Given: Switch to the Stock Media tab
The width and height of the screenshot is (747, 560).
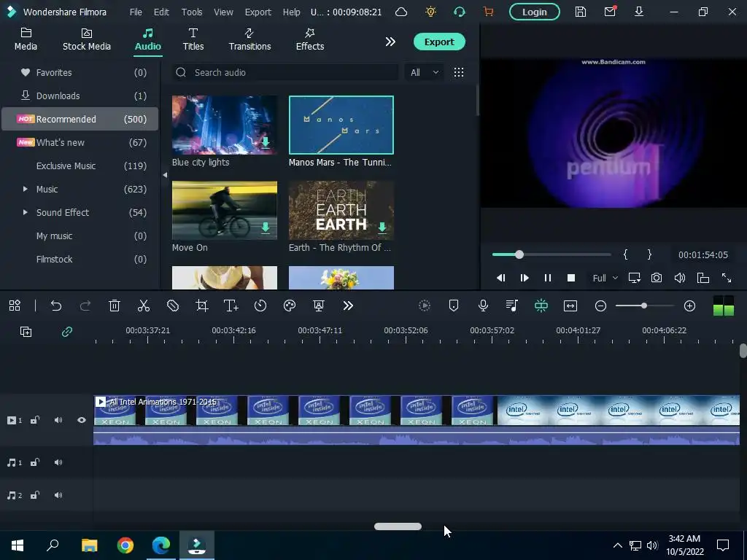Looking at the screenshot, I should (x=87, y=39).
